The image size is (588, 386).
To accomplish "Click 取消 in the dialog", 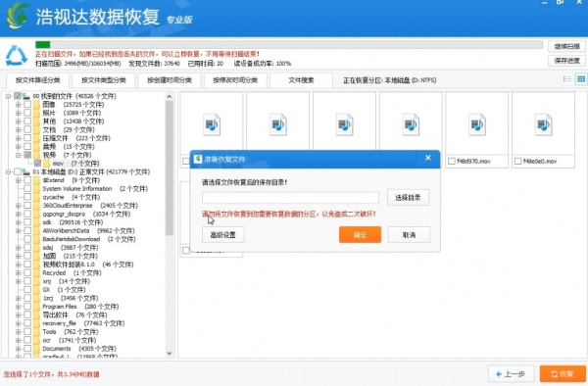I will (x=409, y=235).
